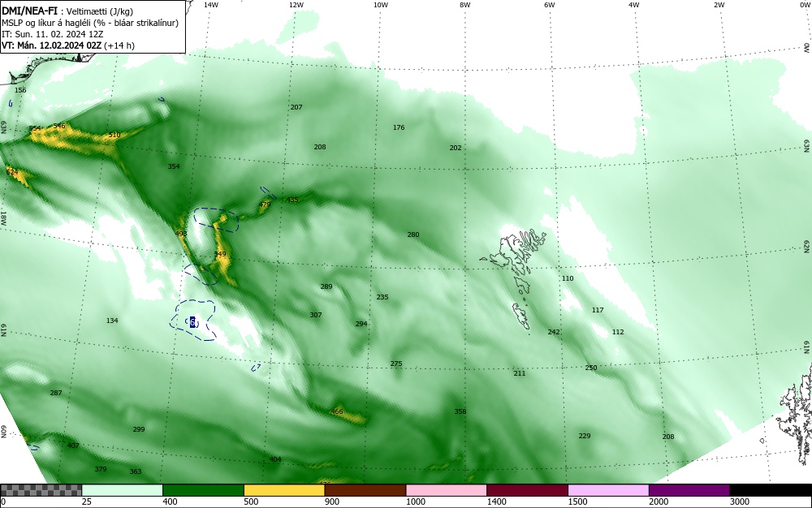The width and height of the screenshot is (812, 508).
Task: Click the '6W' longitude label
Action: coord(549,5)
